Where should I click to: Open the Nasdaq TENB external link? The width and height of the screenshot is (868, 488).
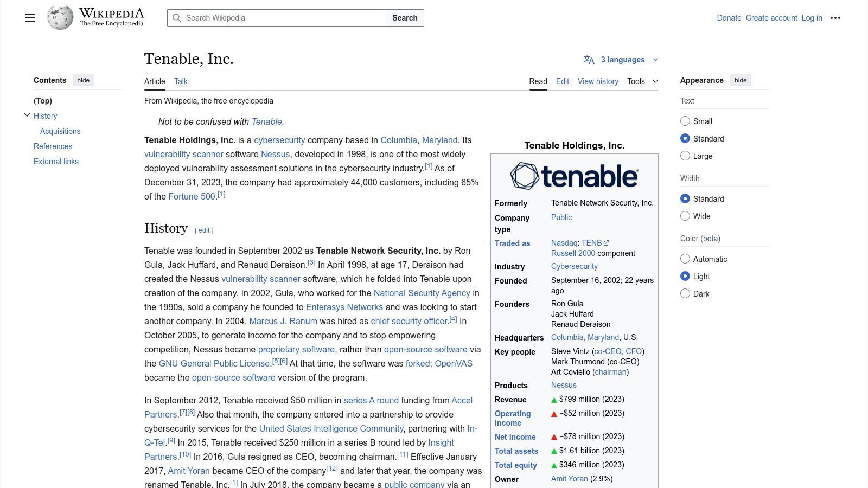point(592,243)
